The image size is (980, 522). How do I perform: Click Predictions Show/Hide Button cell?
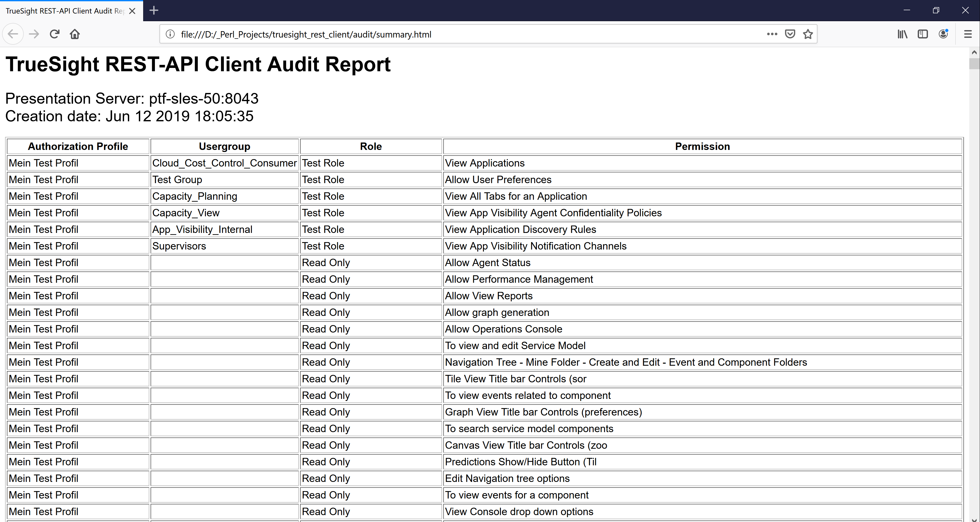(702, 462)
